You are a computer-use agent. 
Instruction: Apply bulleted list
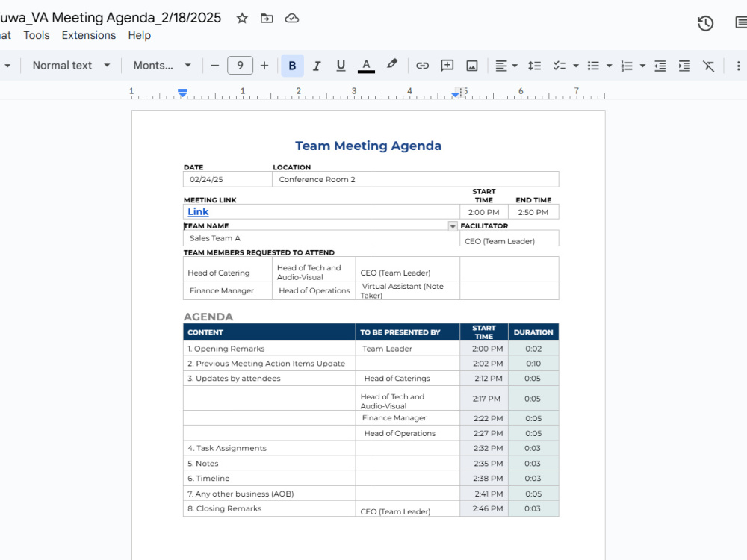pos(593,66)
